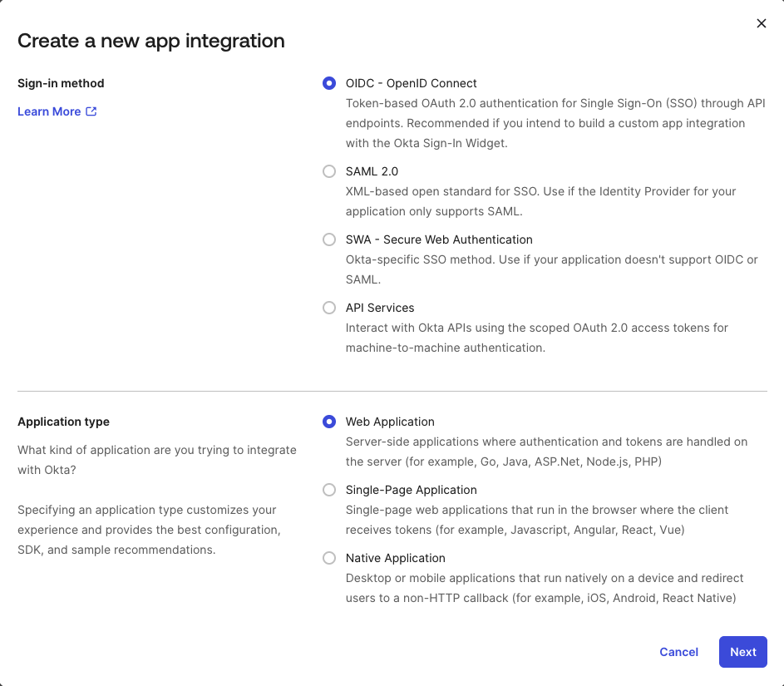
Task: Click the 'Single-Page Application' option label
Action: click(411, 490)
